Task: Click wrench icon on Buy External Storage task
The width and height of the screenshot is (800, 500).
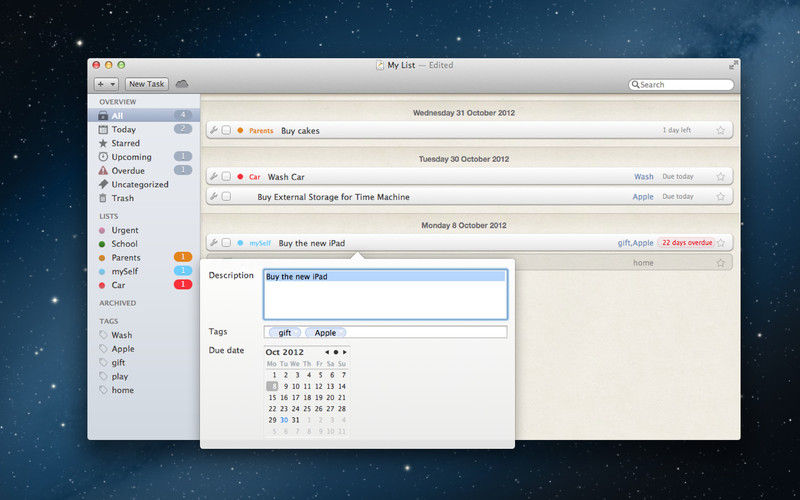Action: click(x=214, y=196)
